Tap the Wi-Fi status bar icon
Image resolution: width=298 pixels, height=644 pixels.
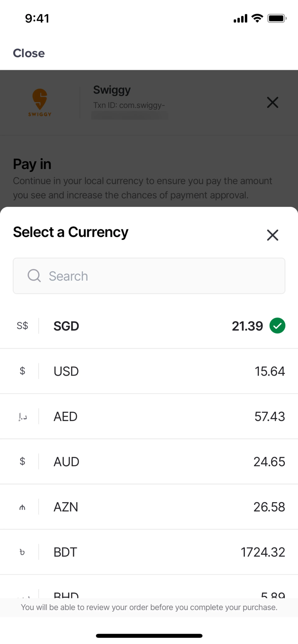click(x=257, y=18)
